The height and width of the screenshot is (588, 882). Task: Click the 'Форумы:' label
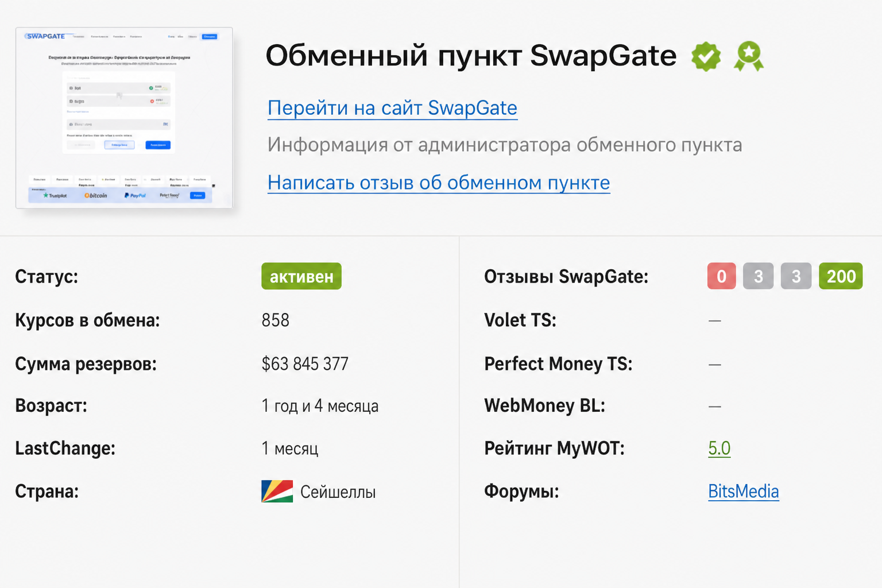(521, 492)
